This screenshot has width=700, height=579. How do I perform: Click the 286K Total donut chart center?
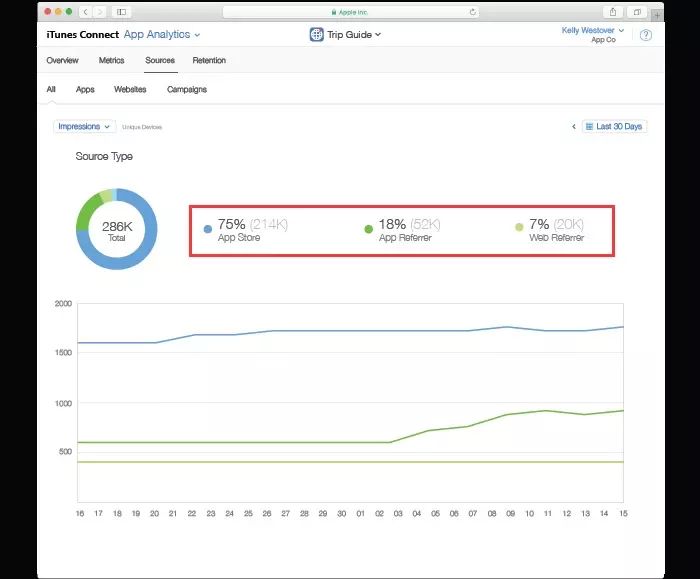[117, 230]
